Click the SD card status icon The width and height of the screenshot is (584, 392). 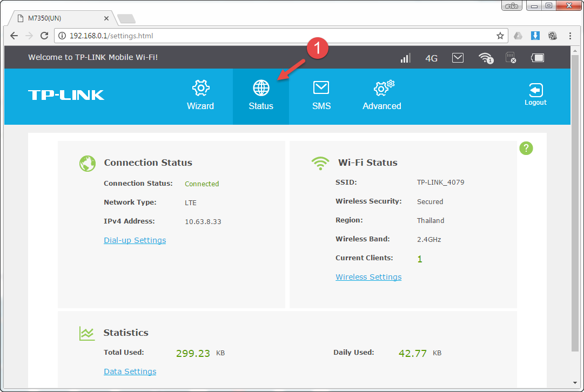point(511,57)
